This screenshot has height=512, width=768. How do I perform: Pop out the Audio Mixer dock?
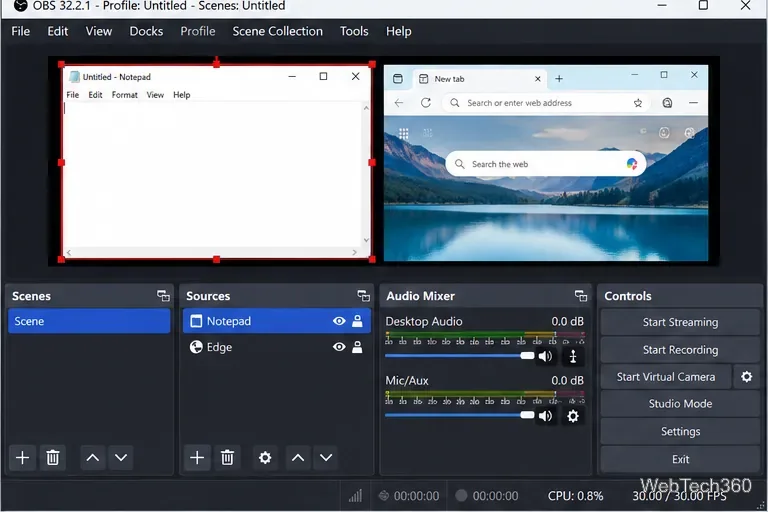tap(581, 296)
